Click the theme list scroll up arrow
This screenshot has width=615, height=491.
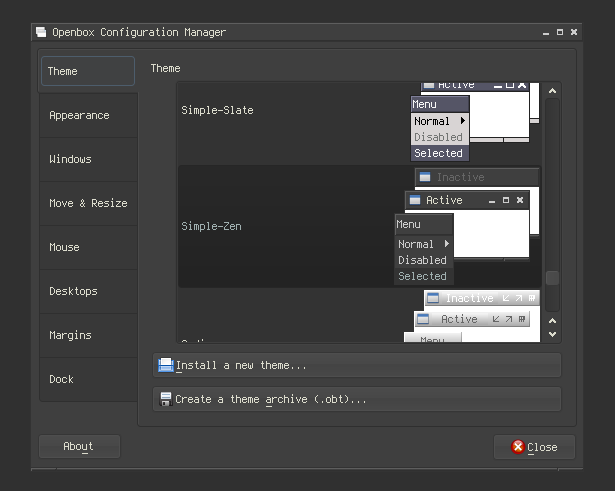pyautogui.click(x=553, y=91)
